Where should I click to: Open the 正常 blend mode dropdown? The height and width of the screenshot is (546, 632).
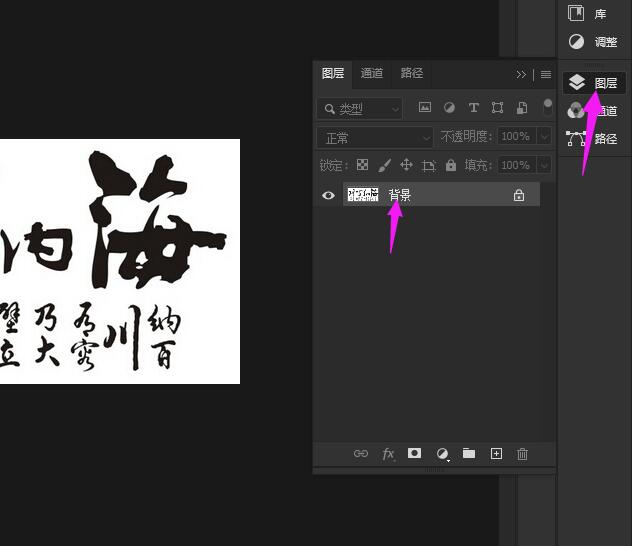click(x=375, y=138)
